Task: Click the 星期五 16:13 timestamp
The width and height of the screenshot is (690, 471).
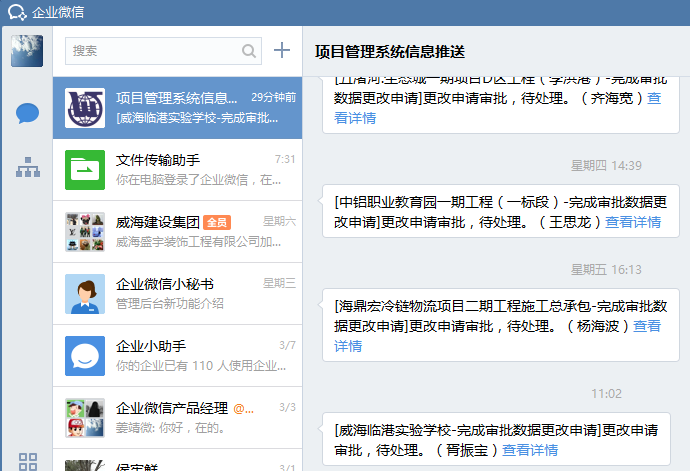Action: 606,269
